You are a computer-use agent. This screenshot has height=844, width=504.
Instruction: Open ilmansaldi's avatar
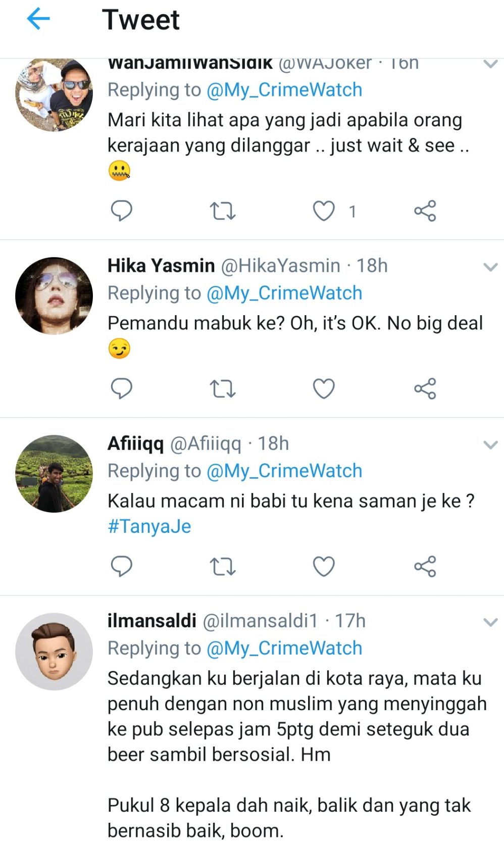(x=54, y=652)
